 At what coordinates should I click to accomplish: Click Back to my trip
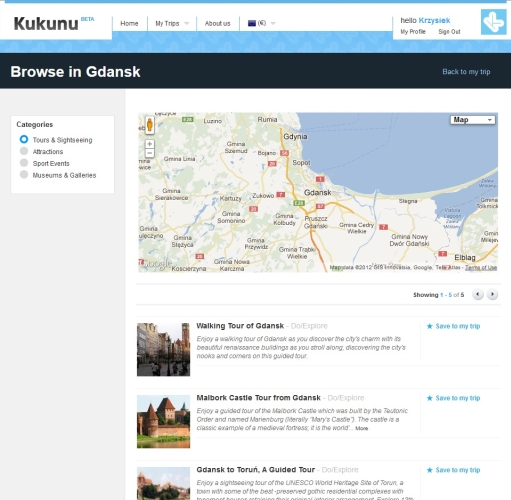pos(466,72)
